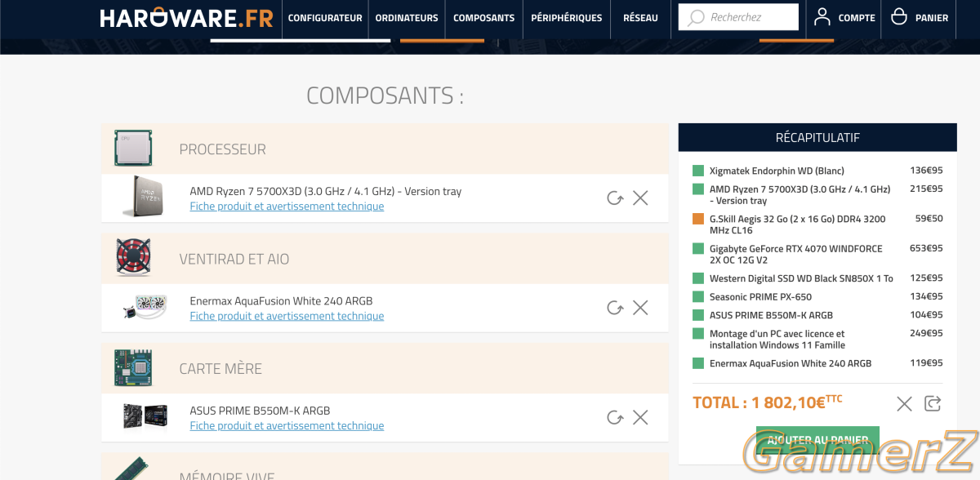Click the Ventirad et AIO fan icon

133,258
